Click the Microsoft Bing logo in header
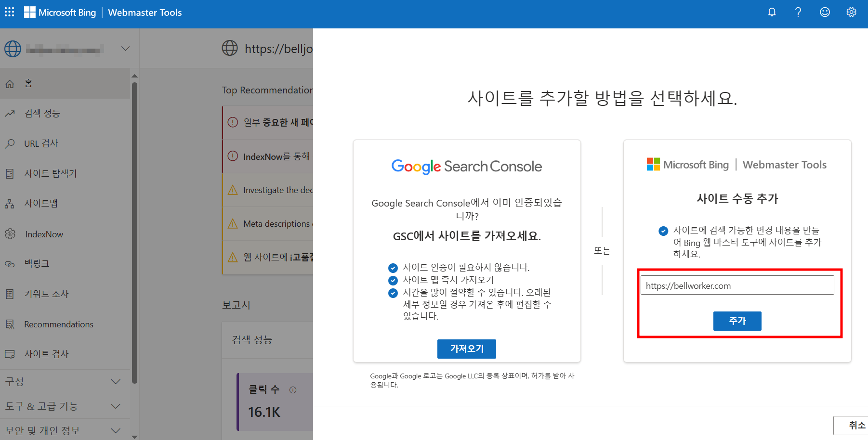The height and width of the screenshot is (440, 868). (60, 13)
